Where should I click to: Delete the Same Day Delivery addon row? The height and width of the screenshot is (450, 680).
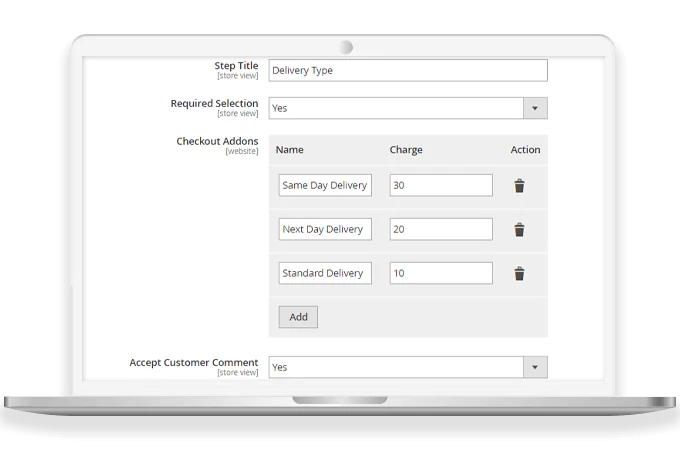pyautogui.click(x=519, y=186)
